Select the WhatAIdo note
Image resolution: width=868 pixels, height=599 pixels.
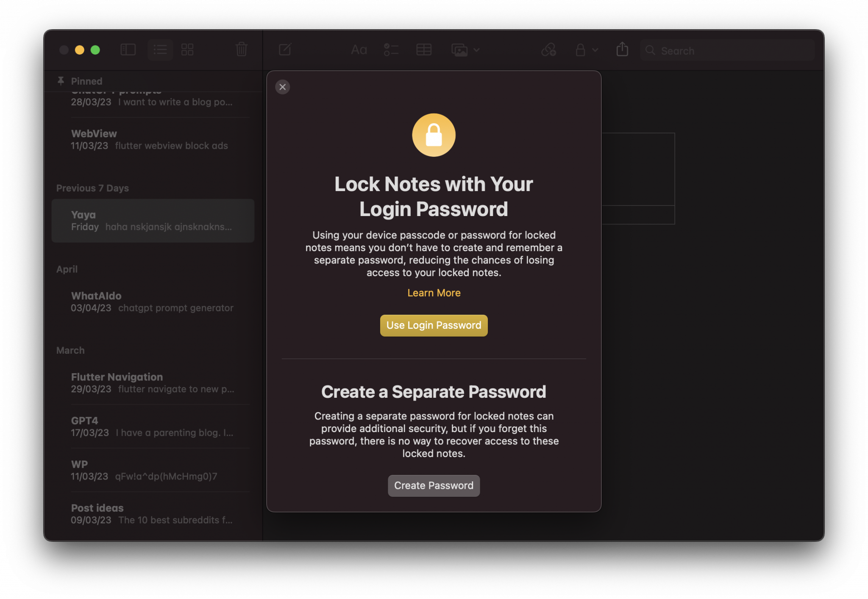(153, 302)
